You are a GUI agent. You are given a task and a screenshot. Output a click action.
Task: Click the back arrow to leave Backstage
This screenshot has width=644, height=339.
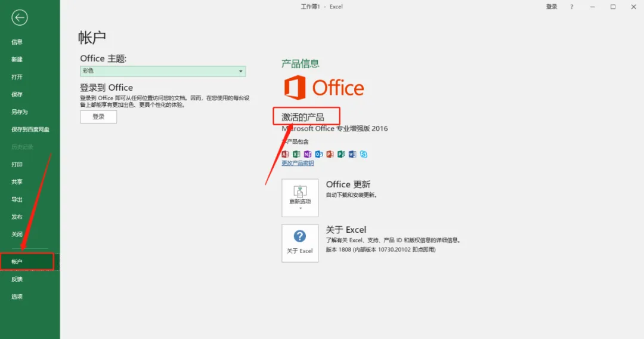click(19, 18)
